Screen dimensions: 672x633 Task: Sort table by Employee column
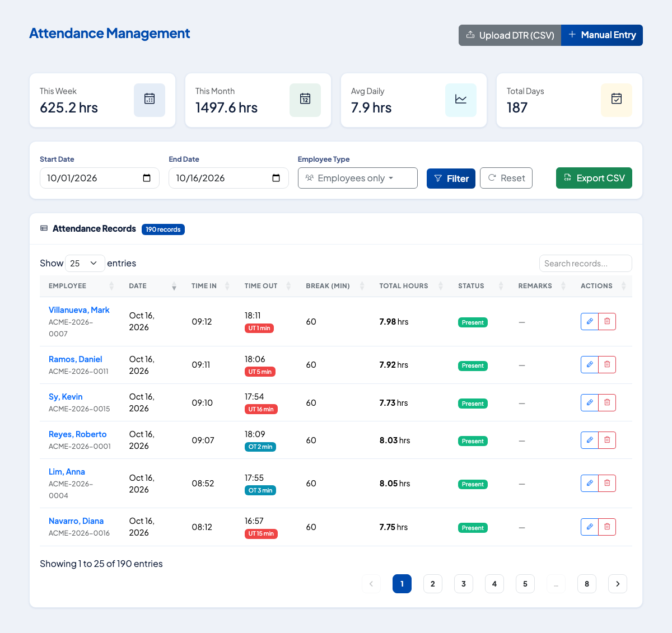[80, 286]
